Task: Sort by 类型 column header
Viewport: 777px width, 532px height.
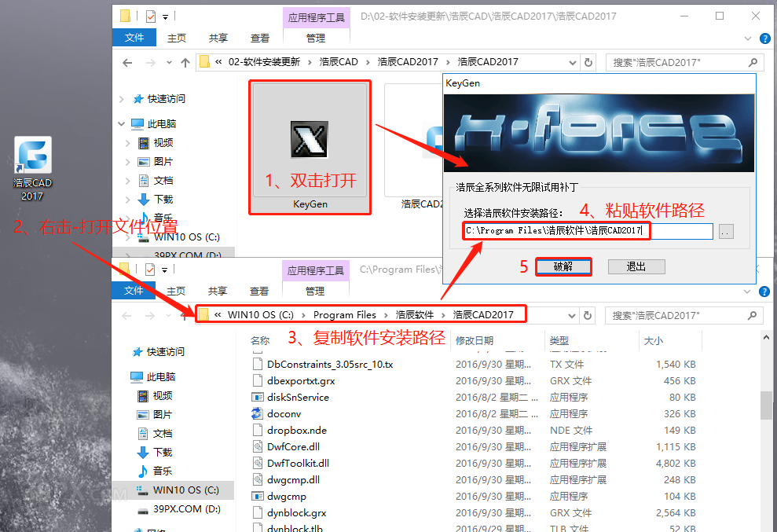Action: point(559,340)
